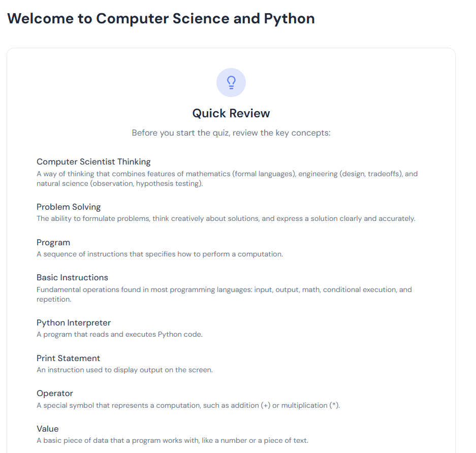Click the Operator definition mentioning addition

188,405
